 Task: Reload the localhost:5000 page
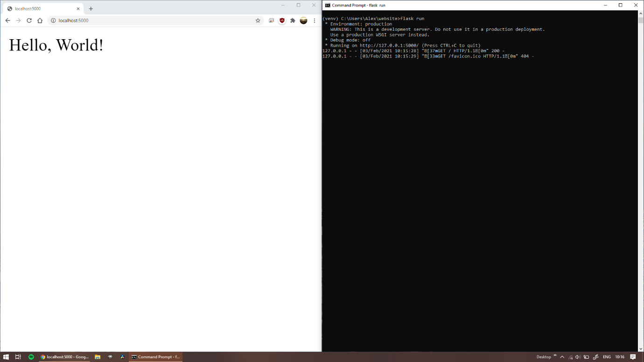29,21
